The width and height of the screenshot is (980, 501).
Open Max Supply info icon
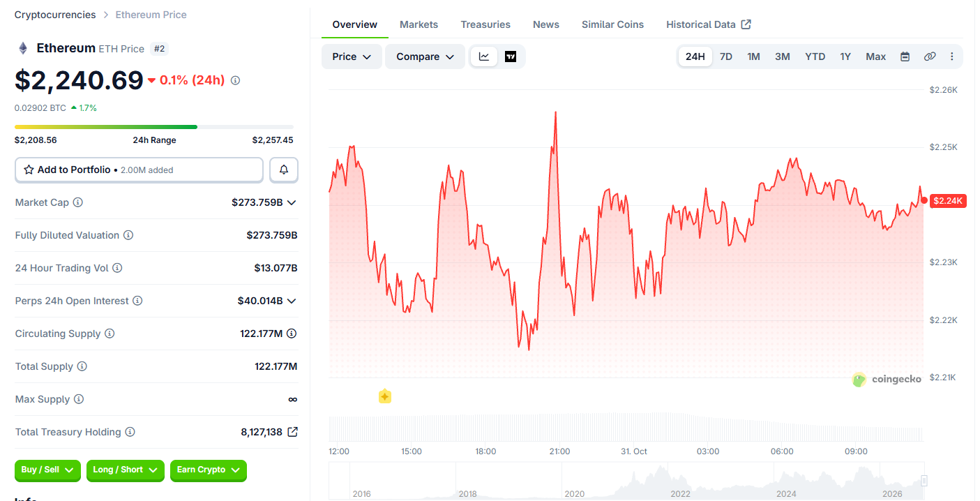[79, 399]
